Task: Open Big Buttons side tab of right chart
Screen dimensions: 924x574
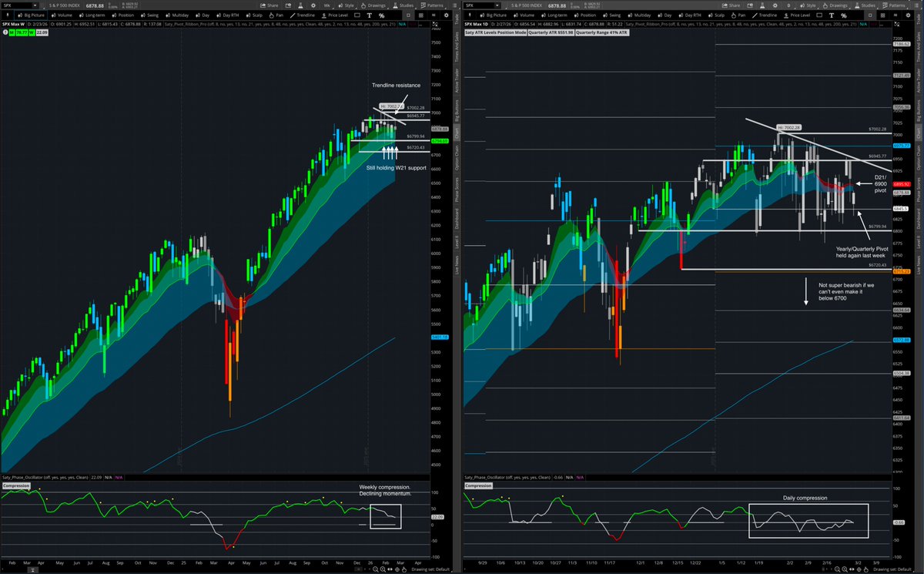Action: 919,110
